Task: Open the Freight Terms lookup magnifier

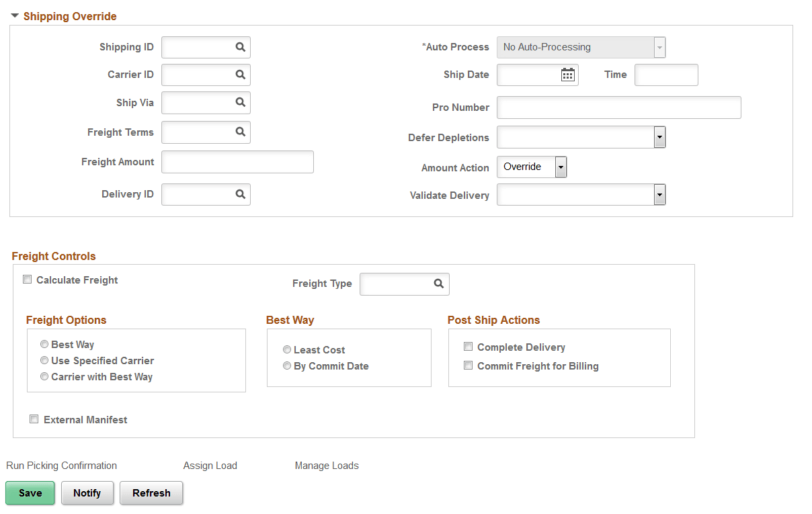Action: click(x=240, y=132)
